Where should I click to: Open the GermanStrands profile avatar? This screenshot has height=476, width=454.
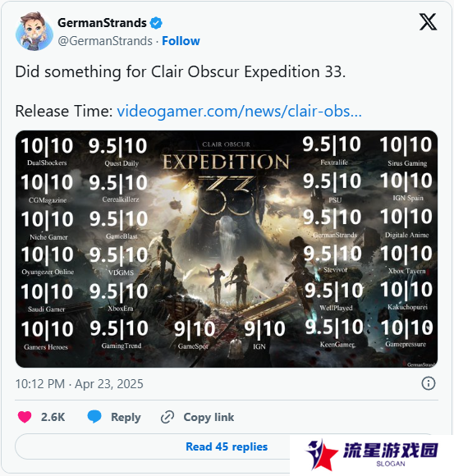pyautogui.click(x=34, y=31)
